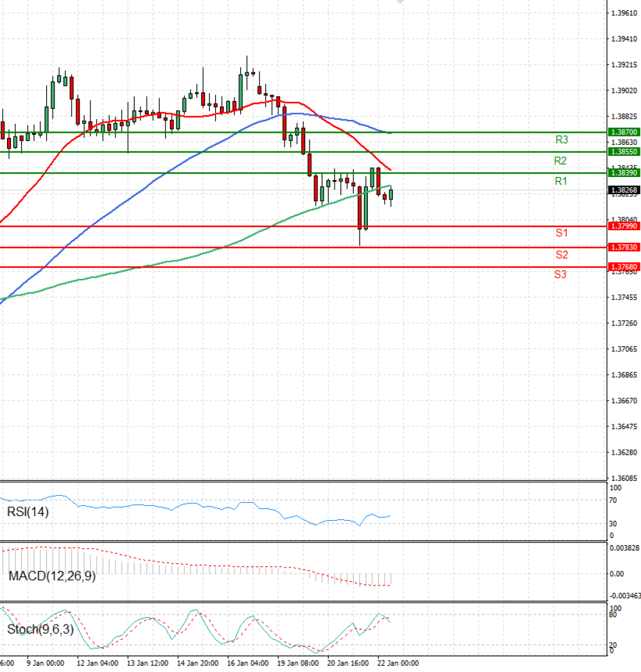Click the 9 Jan 00:00 time label

click(x=46, y=662)
